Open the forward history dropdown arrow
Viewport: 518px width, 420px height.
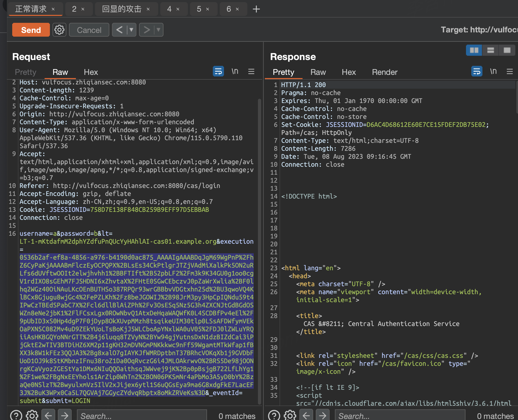159,30
